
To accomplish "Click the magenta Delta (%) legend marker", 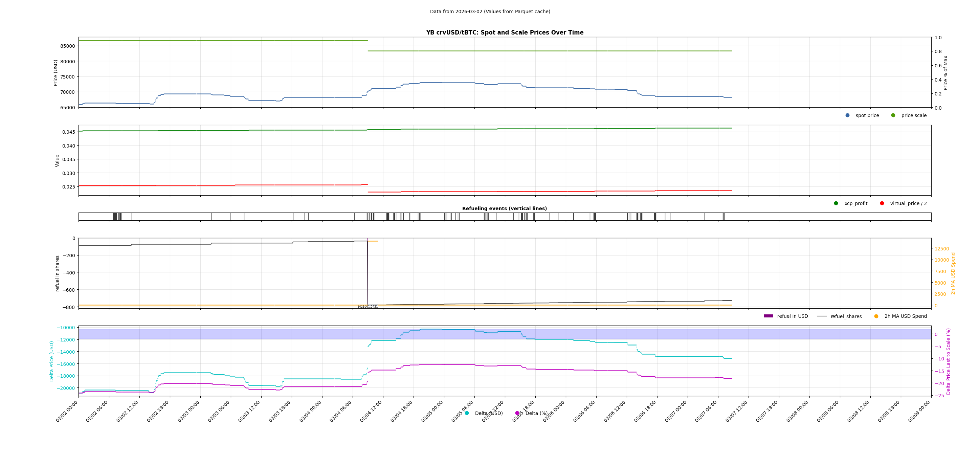I will (517, 413).
